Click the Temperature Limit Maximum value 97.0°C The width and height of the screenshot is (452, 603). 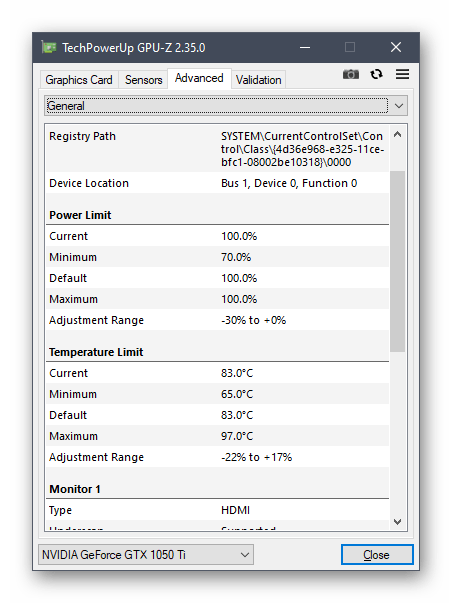pyautogui.click(x=237, y=436)
